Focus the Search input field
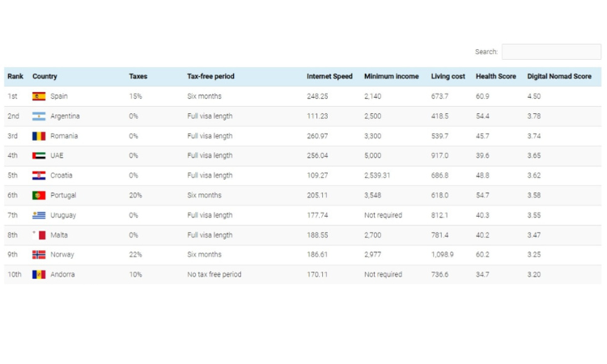Screen dimensions: 607x364 click(x=551, y=52)
